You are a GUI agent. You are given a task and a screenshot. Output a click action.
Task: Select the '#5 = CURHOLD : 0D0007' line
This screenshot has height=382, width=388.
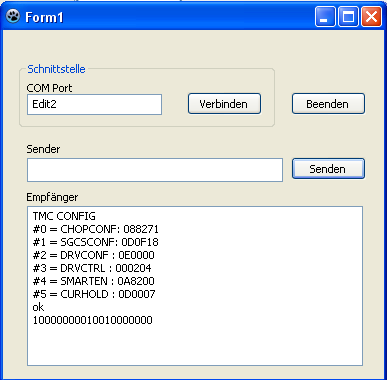[94, 294]
